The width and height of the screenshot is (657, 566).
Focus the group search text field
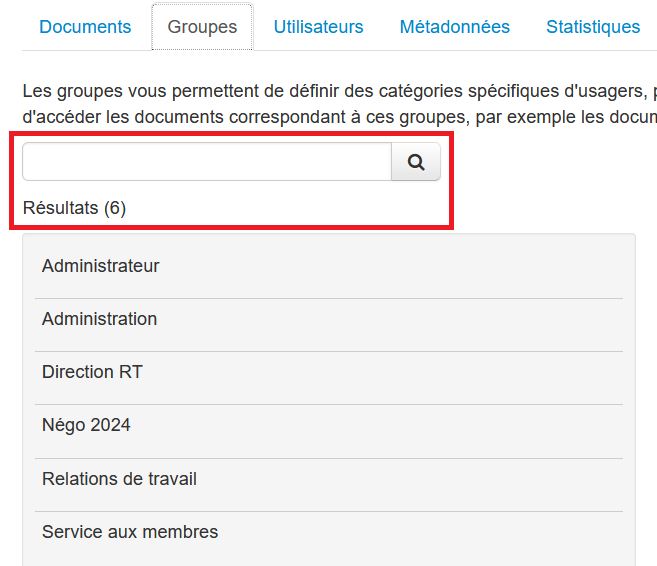pyautogui.click(x=206, y=162)
